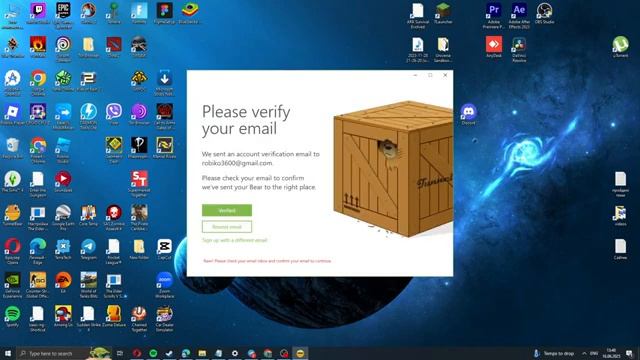The height and width of the screenshot is (360, 640).
Task: Open the uTorrent desktop icon
Action: (620, 47)
